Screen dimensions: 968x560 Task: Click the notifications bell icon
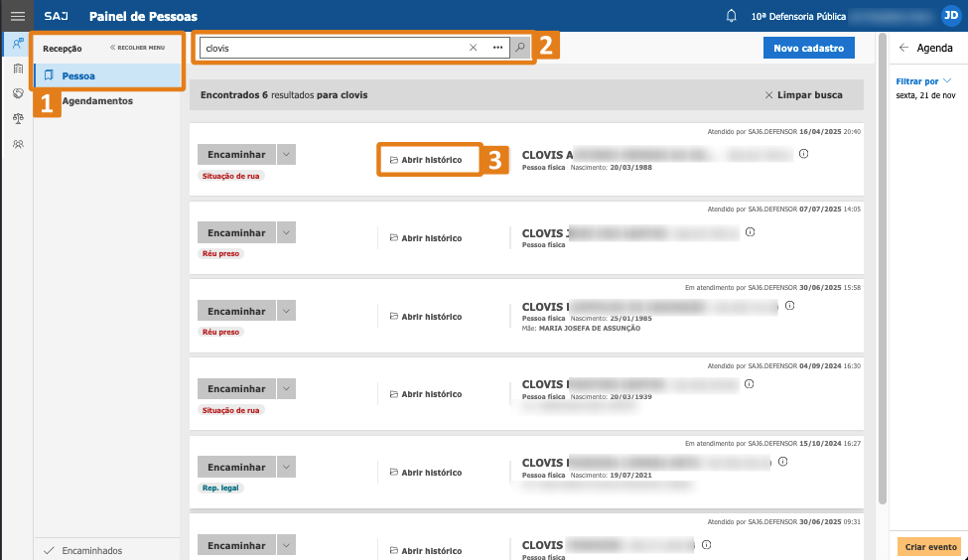pyautogui.click(x=732, y=16)
